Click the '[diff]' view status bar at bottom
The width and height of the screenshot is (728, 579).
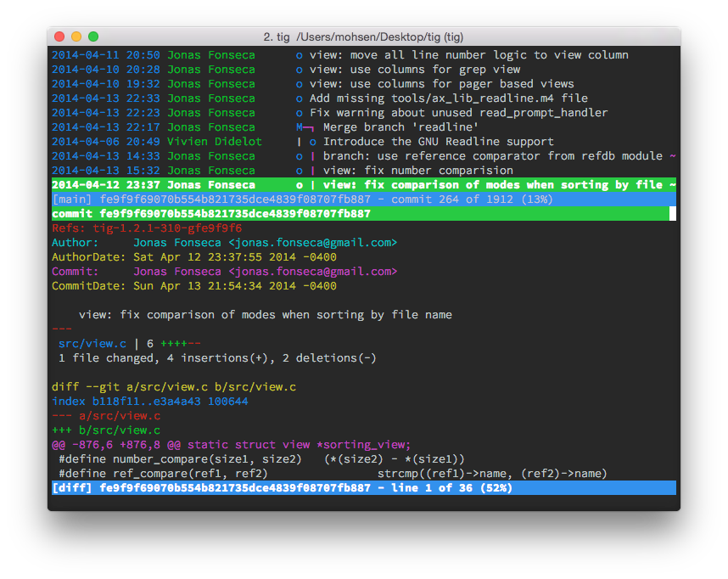[x=364, y=487]
